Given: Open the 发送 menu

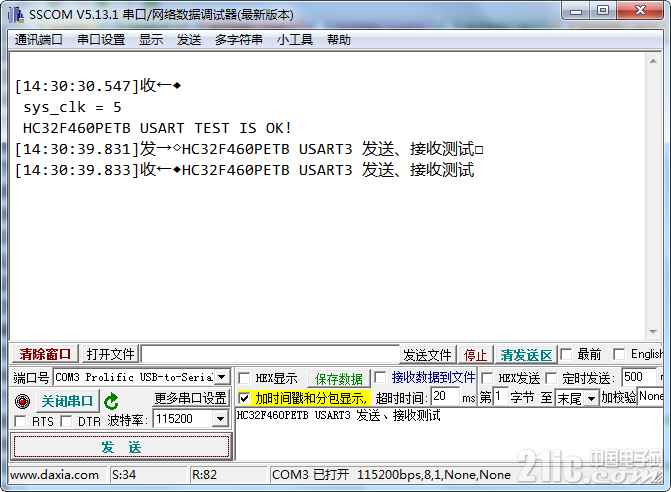Looking at the screenshot, I should tap(189, 40).
